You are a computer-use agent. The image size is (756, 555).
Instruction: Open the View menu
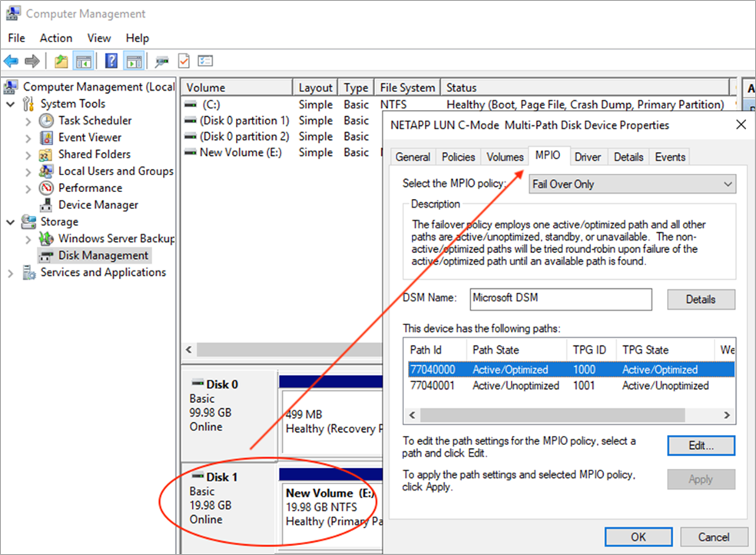point(99,38)
